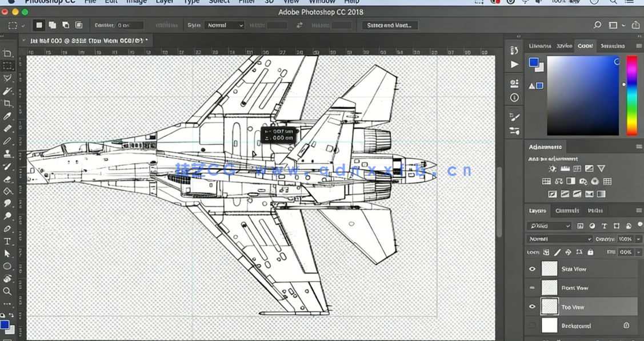Open the Style Normal dropdown in options bar
The width and height of the screenshot is (644, 341).
225,25
